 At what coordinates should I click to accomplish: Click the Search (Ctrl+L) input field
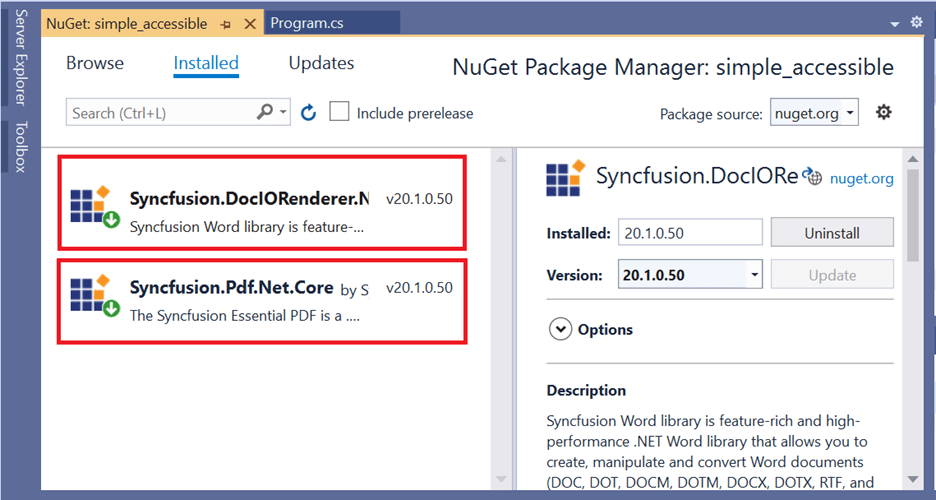160,113
